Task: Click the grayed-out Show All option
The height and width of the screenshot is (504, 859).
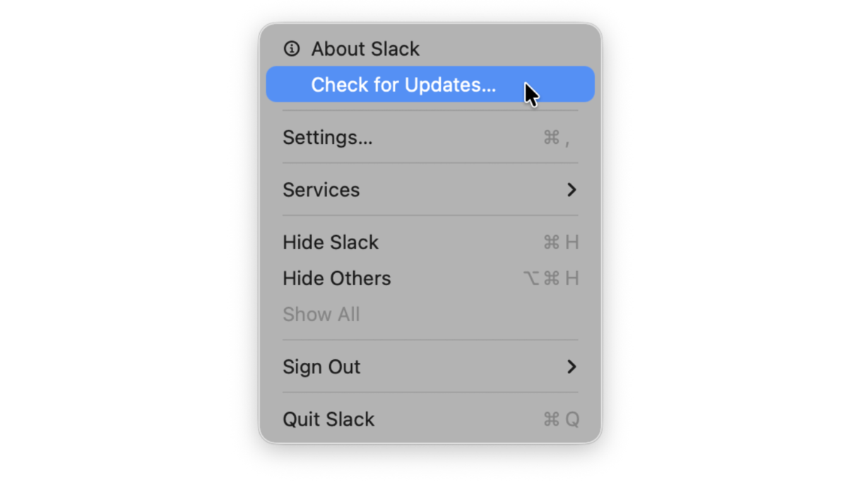Action: (x=321, y=314)
